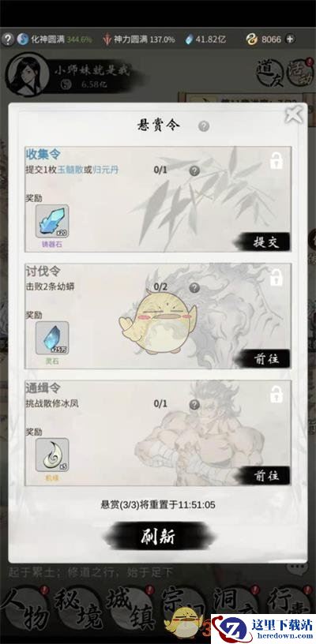Click the spiral reward icon in 通缉令
Screen dimensions: 316x644
[x=52, y=455]
